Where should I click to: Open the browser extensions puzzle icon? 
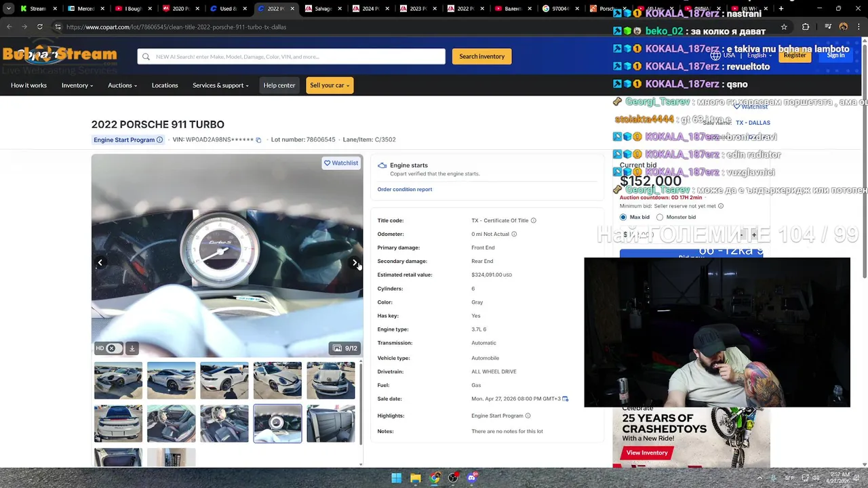point(806,27)
